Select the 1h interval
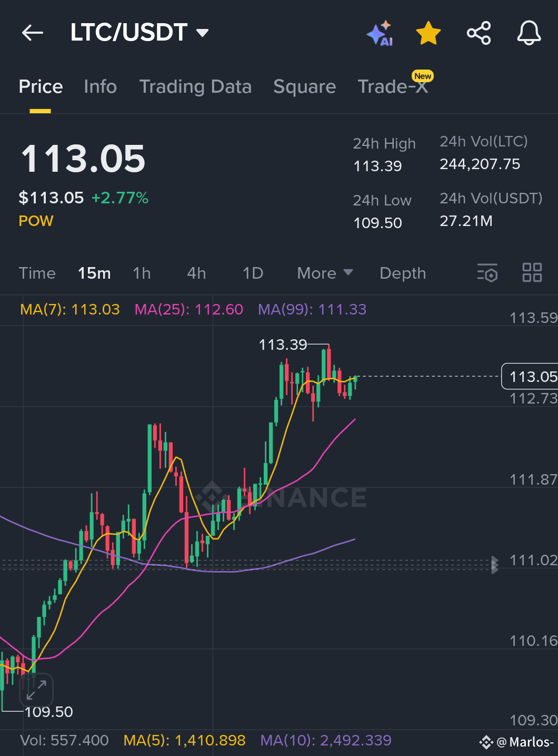 (142, 273)
